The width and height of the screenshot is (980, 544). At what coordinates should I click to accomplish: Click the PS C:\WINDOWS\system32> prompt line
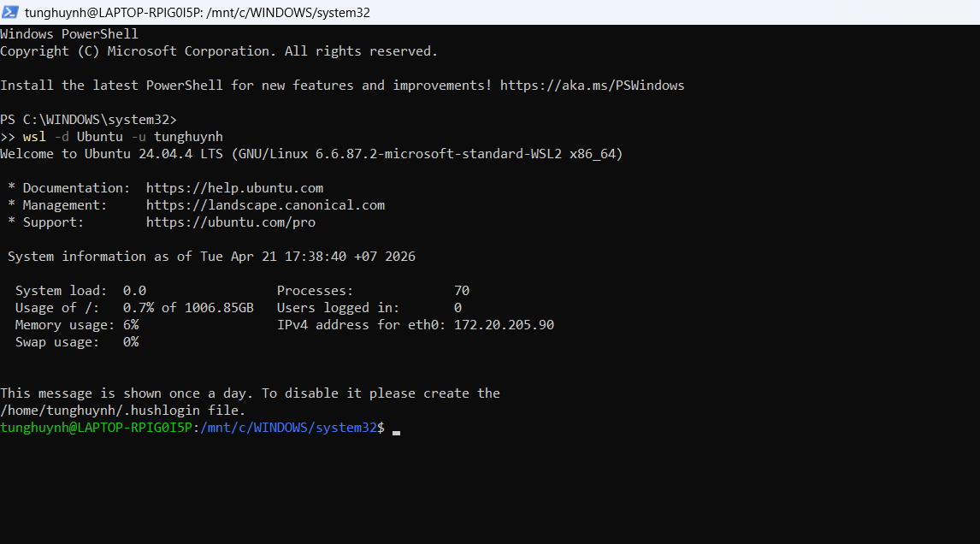[x=88, y=120]
